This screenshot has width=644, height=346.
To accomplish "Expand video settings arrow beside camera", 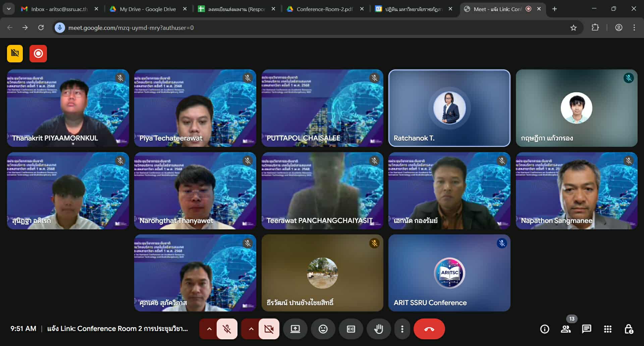I will [251, 329].
